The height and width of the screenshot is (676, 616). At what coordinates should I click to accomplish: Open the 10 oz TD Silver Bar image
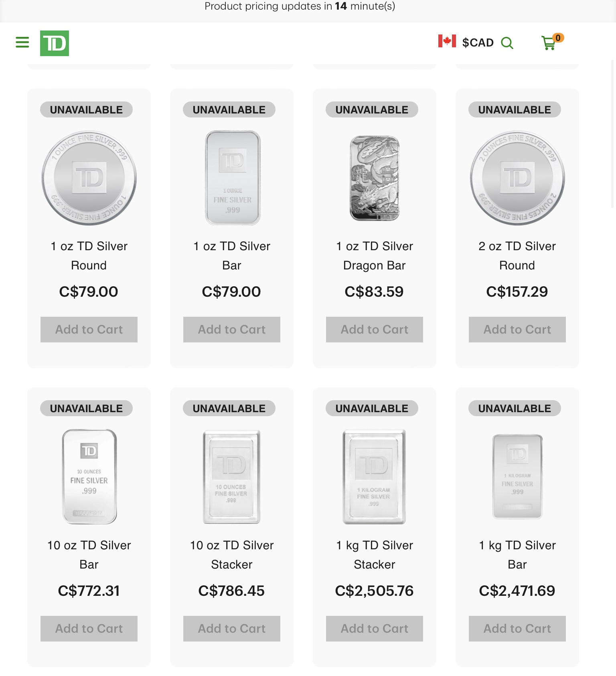[x=89, y=476]
